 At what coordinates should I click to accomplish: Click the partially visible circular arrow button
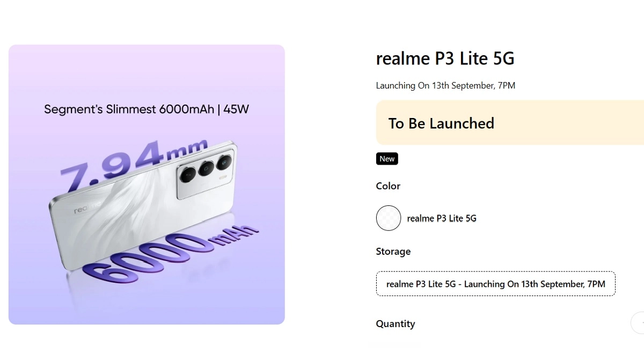pos(638,323)
